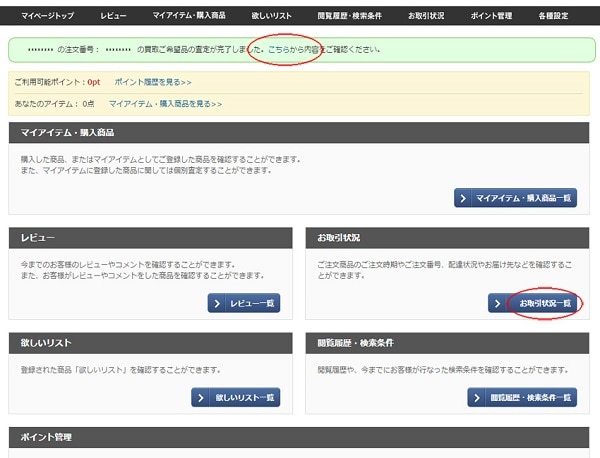
Task: Click the chevron icon on レビュー一覧 button
Action: tap(217, 303)
